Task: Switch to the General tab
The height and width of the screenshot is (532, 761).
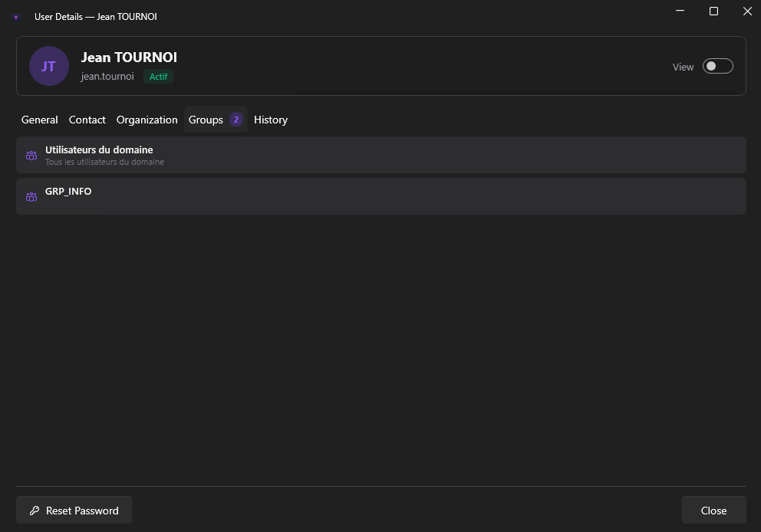Action: click(39, 120)
